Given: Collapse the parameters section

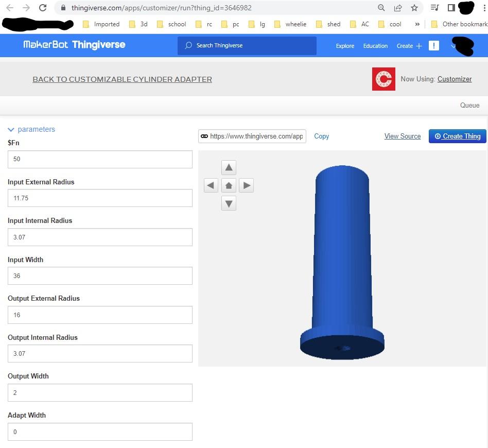Looking at the screenshot, I should click(31, 129).
